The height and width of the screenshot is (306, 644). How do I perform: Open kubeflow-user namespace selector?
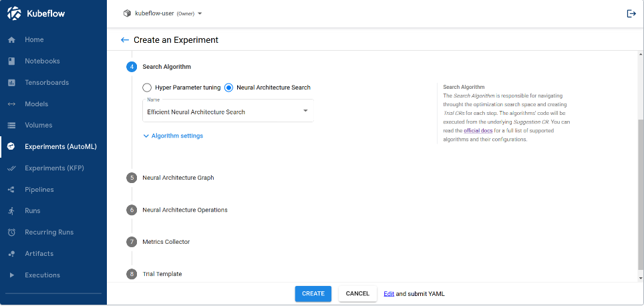[163, 13]
